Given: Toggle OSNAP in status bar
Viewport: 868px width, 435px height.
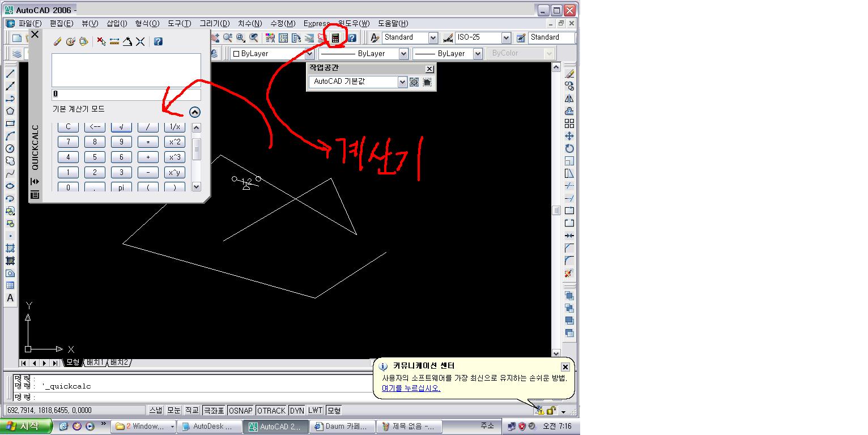Looking at the screenshot, I should pos(241,411).
